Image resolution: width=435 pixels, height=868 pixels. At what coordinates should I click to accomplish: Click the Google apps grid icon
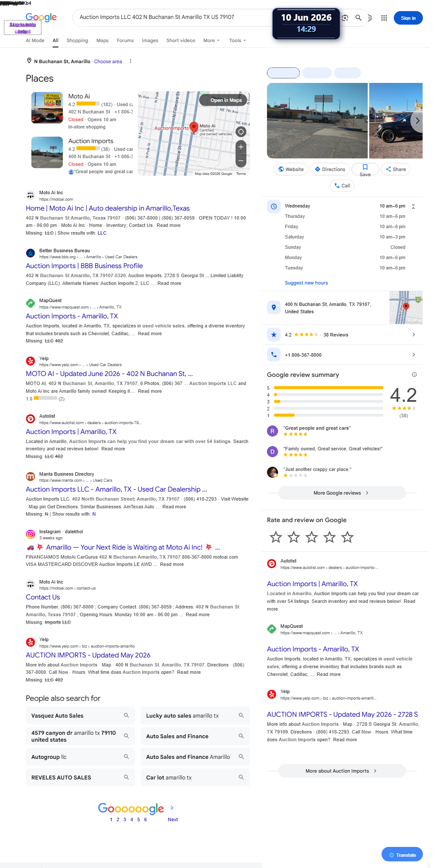pyautogui.click(x=384, y=18)
